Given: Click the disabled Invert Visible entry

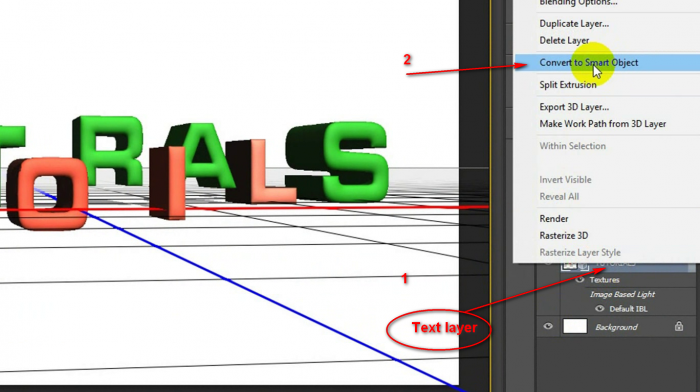Looking at the screenshot, I should (565, 180).
